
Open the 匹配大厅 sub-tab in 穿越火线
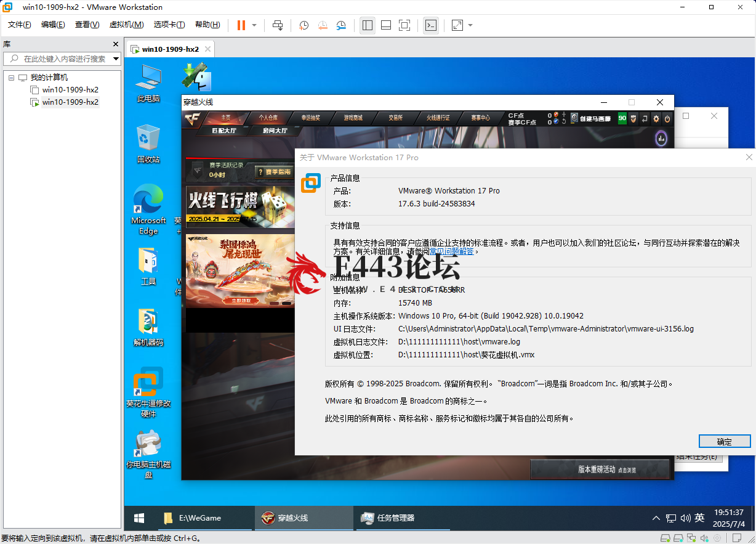pyautogui.click(x=223, y=131)
